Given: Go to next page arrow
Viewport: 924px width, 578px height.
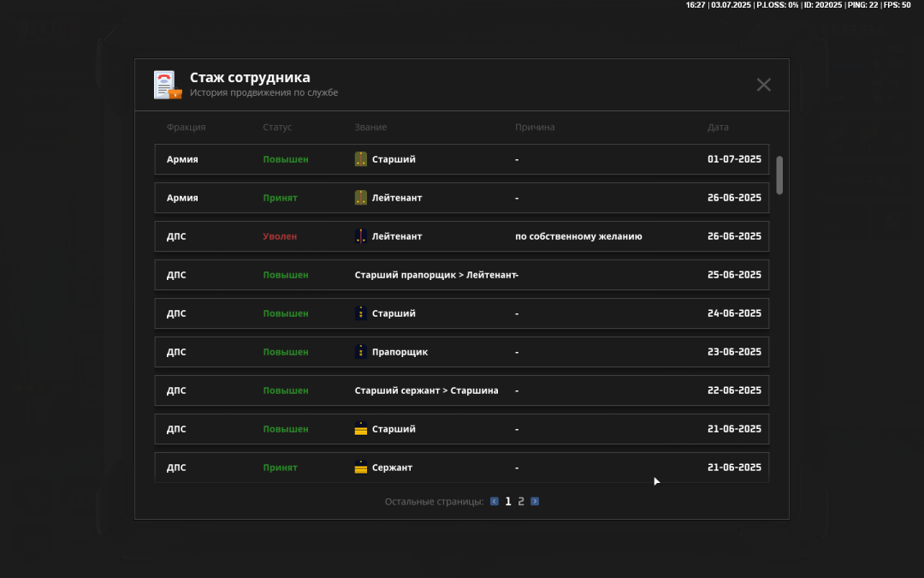Looking at the screenshot, I should (535, 501).
